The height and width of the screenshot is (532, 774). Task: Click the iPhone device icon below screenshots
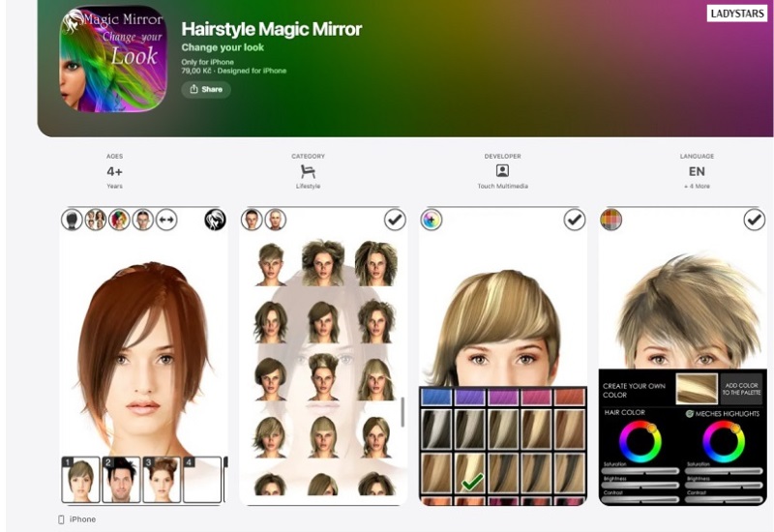click(61, 519)
